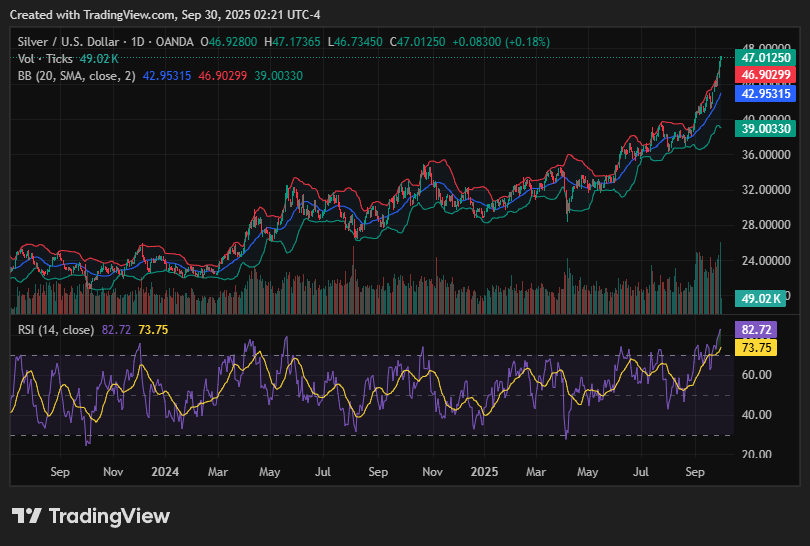Click the blue 42.95315 basis price label
Viewport: 810px width, 546px height.
764,93
